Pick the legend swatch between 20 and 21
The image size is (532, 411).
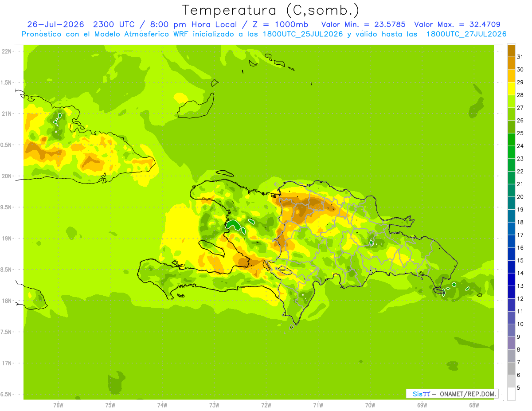(x=511, y=190)
